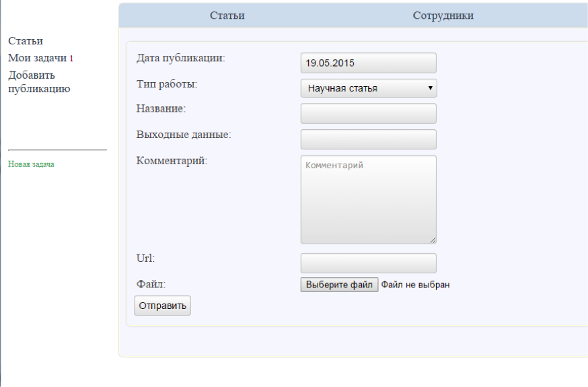Go to Добавить публикацию page
Viewport: 588px width, 387px height.
pyautogui.click(x=39, y=81)
